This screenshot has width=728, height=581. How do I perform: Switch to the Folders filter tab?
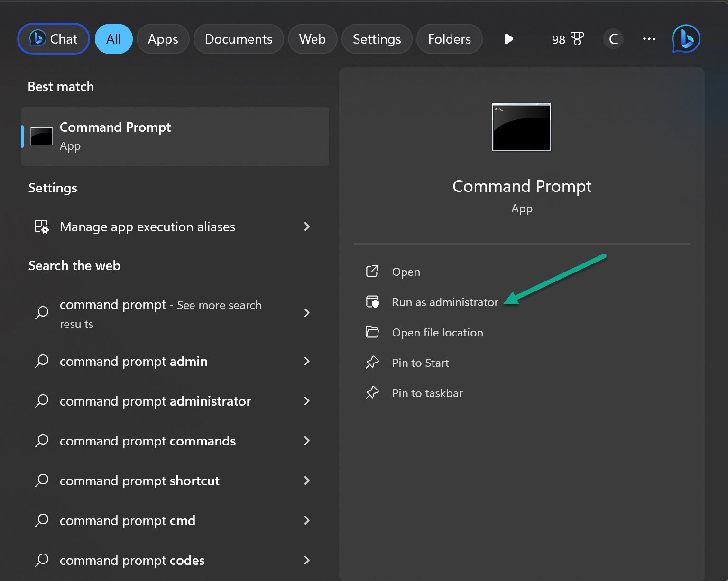click(449, 39)
